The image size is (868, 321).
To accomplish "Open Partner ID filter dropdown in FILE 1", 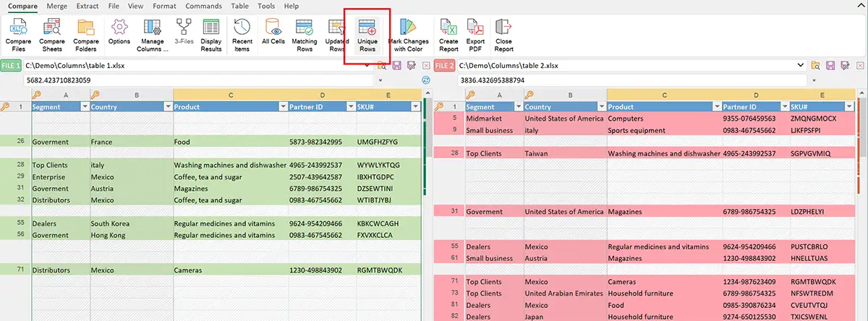I will pyautogui.click(x=350, y=107).
